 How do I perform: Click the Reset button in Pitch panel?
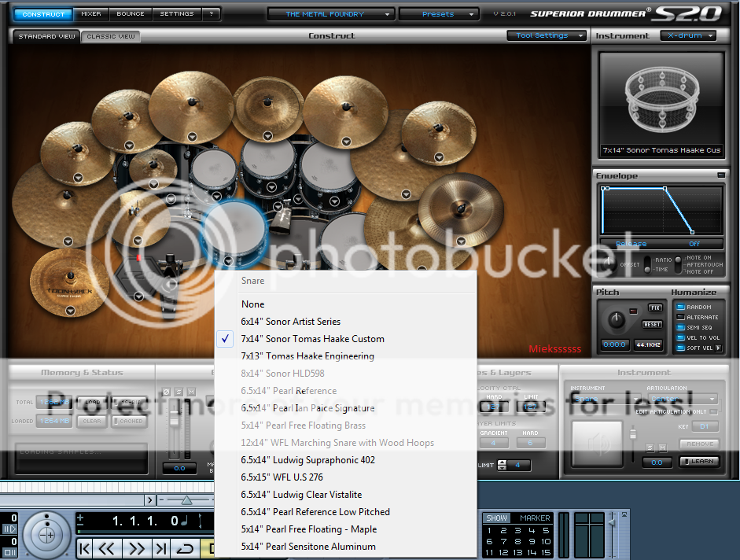pos(652,324)
